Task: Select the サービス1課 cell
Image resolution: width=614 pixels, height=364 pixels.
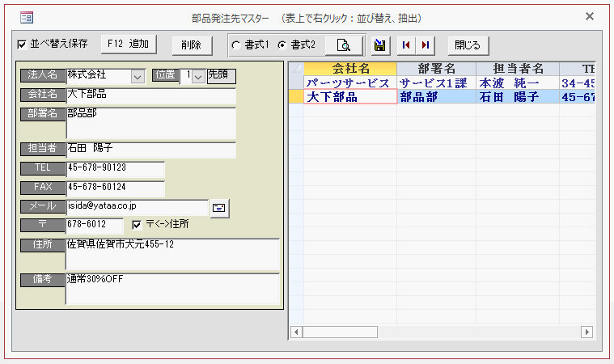Action: pyautogui.click(x=437, y=83)
